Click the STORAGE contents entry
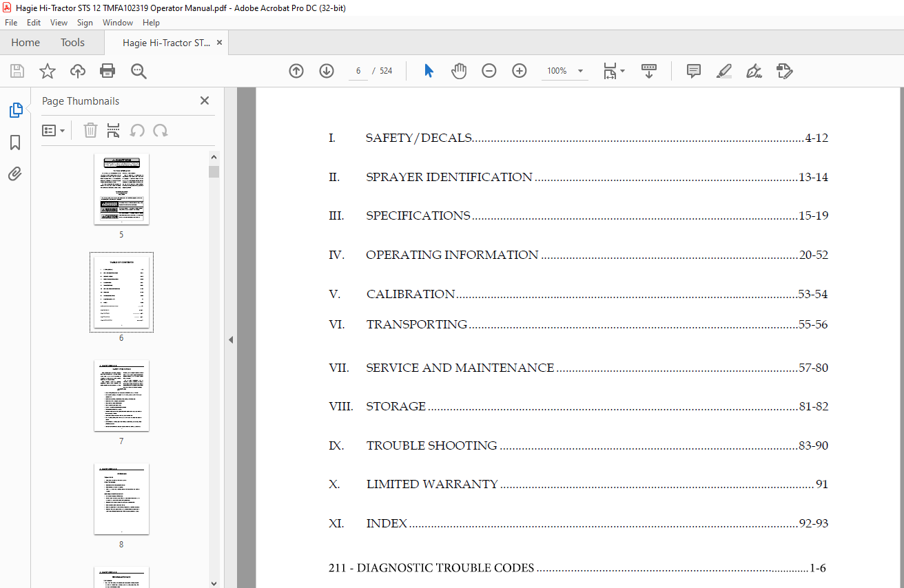Viewport: 904px width, 588px height. pos(578,406)
